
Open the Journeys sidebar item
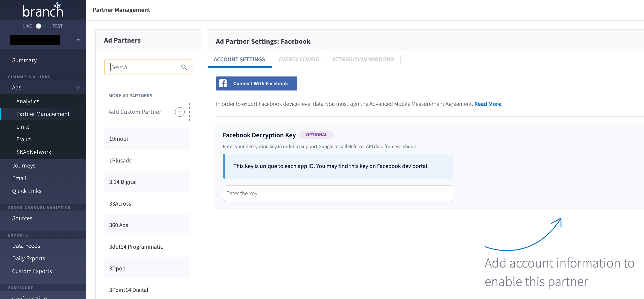click(24, 166)
